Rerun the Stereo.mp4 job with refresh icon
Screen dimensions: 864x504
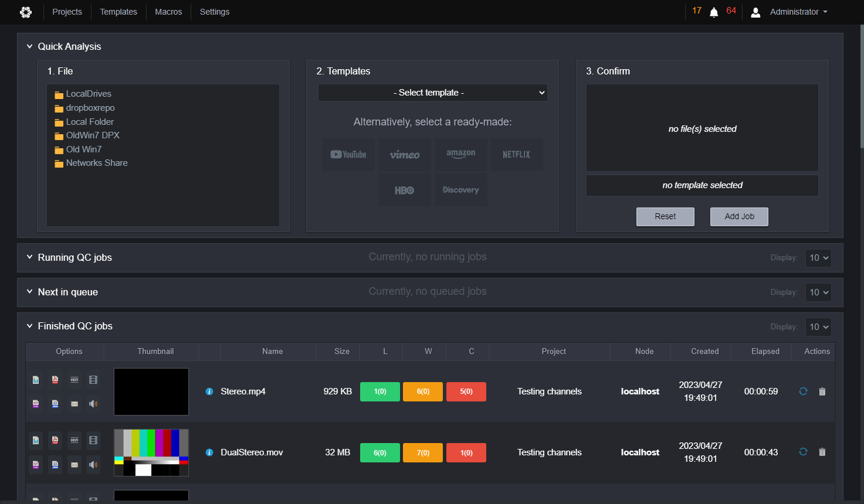pyautogui.click(x=804, y=391)
